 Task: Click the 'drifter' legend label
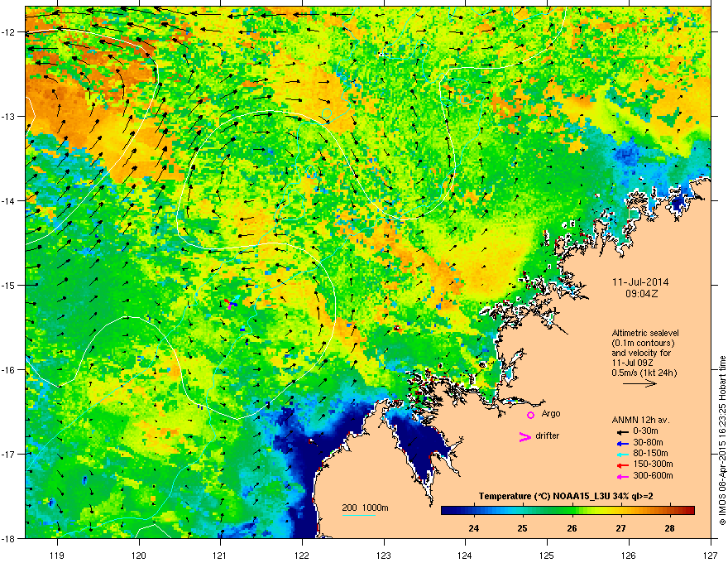[x=548, y=435]
